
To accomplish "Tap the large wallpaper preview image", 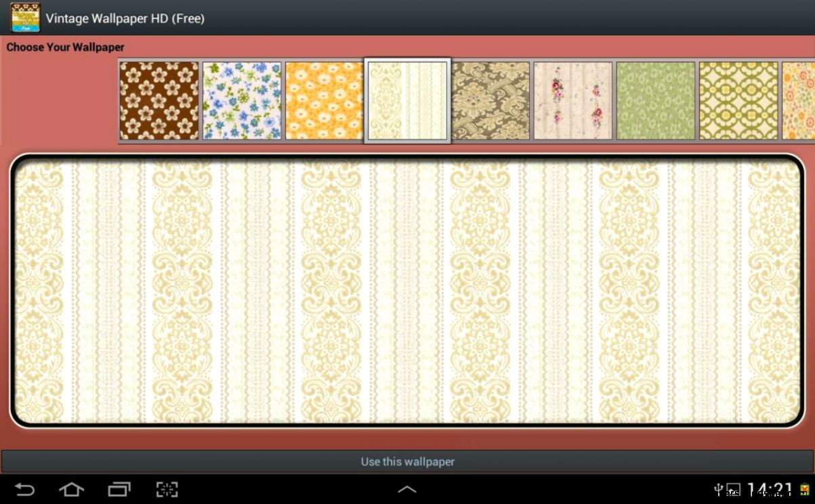I will (407, 291).
